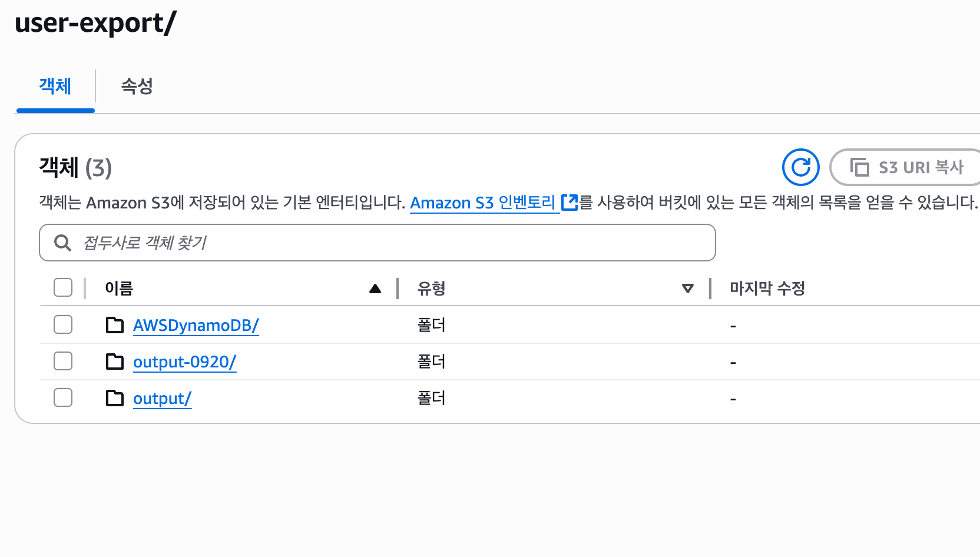Tick the output/ row checkbox
Viewport: 980px width, 557px height.
(x=63, y=397)
